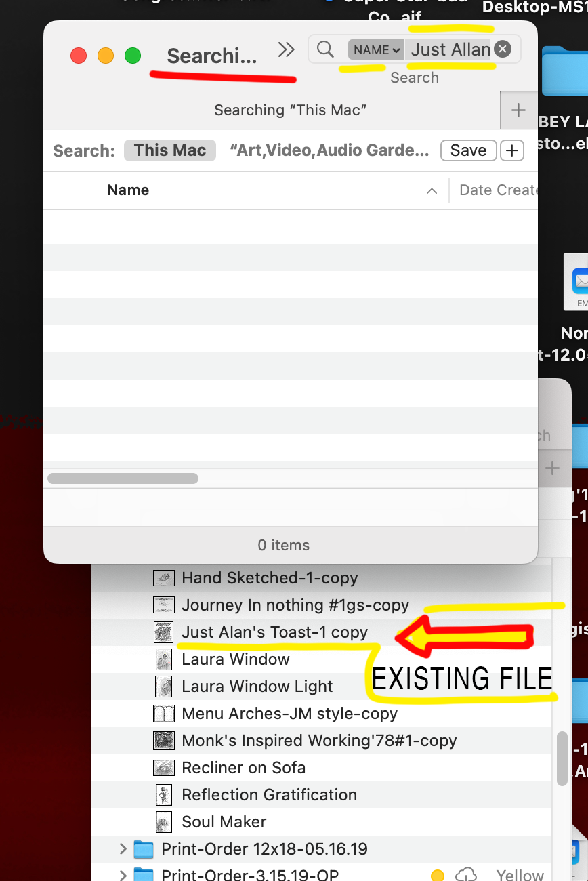Click the magnifying glass search icon
The width and height of the screenshot is (588, 881).
[x=325, y=49]
